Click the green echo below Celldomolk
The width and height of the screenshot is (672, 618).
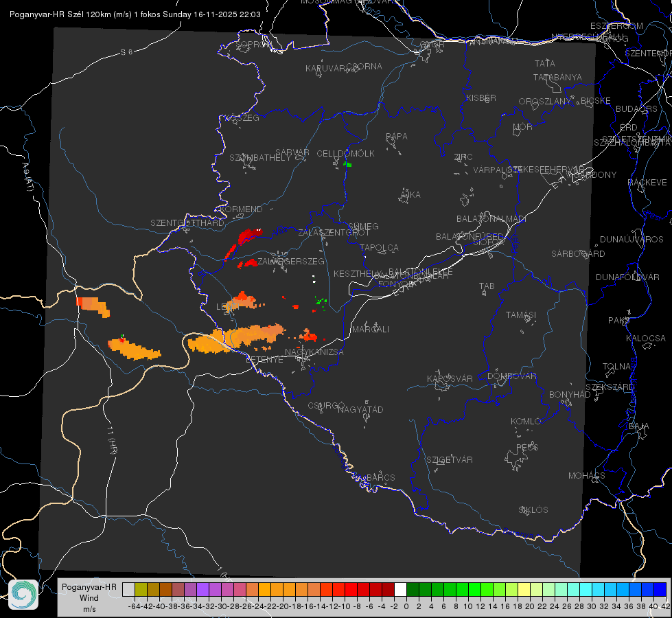347,164
